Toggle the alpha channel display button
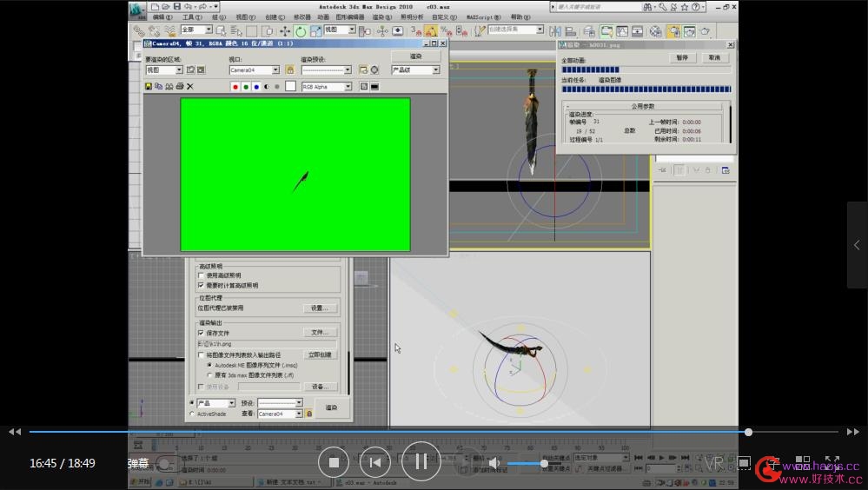 267,86
